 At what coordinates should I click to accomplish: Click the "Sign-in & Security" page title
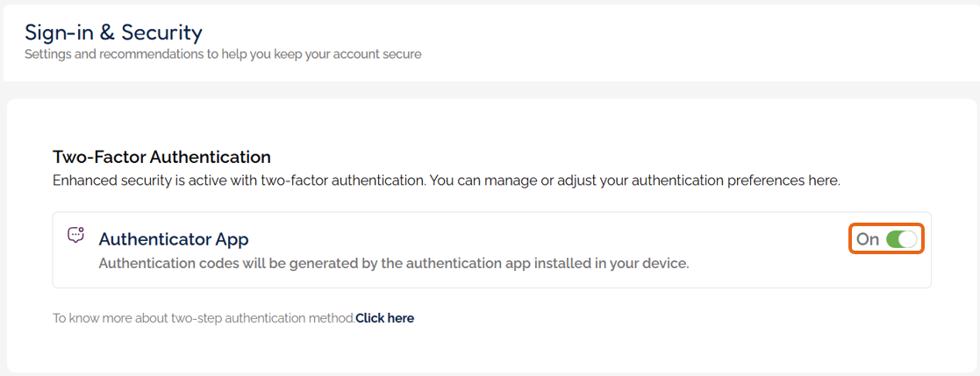(x=113, y=32)
